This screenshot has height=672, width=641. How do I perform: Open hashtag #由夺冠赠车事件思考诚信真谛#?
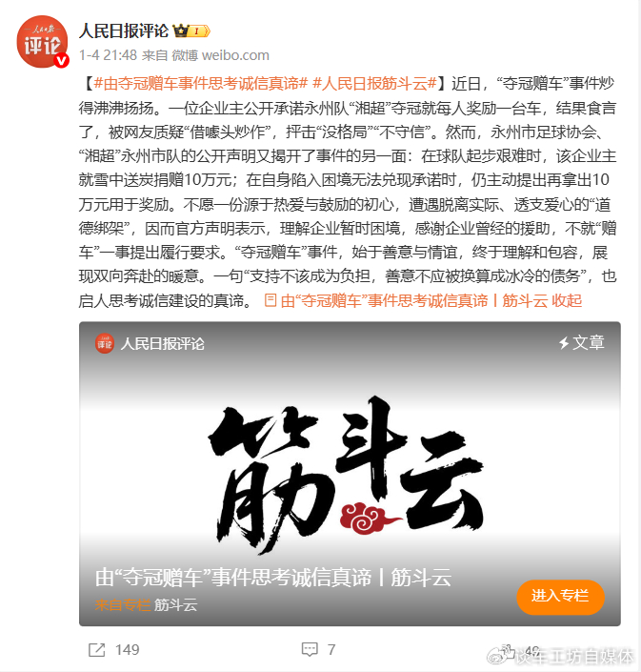(201, 83)
